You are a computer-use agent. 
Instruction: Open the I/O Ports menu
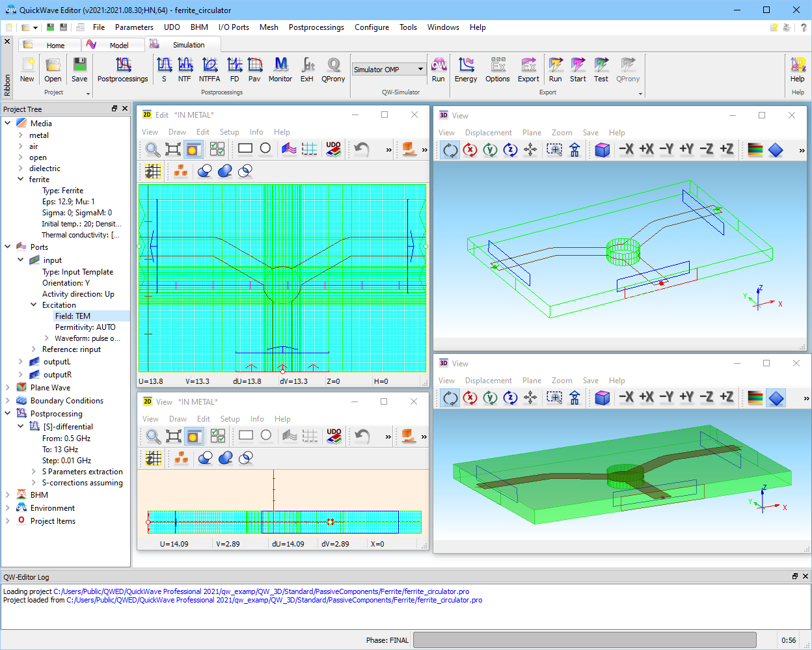tap(234, 27)
